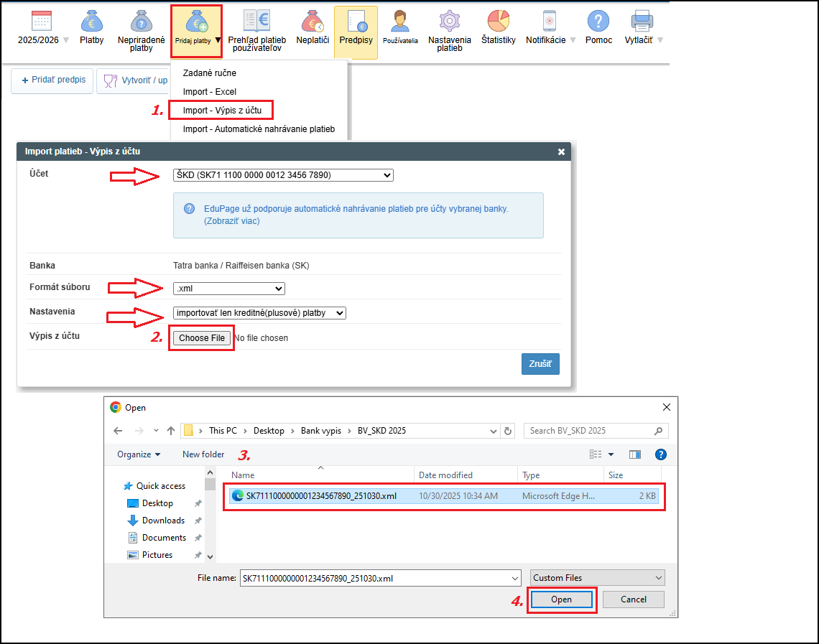Open Prehľad platieb používateľov icon
819x644 pixels.
[256, 22]
